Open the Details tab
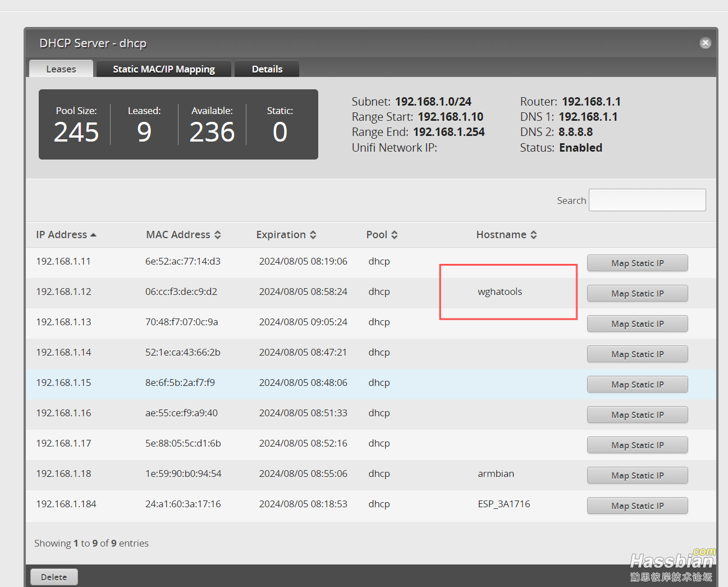The image size is (728, 587). coord(267,69)
